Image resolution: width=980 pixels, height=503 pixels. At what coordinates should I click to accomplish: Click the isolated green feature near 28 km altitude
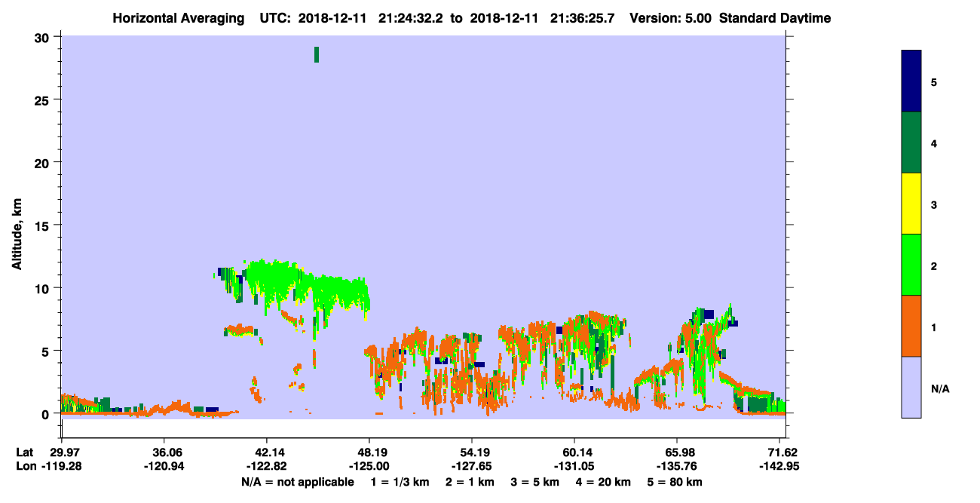(x=317, y=54)
